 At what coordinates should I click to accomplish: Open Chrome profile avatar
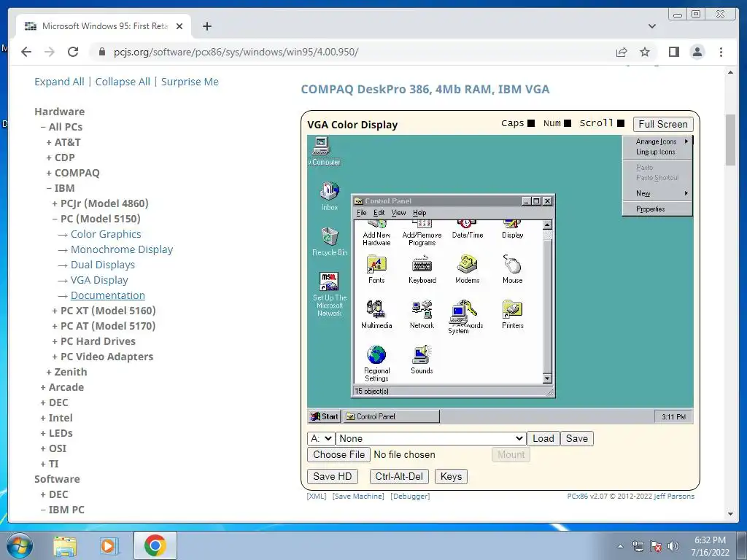tap(697, 52)
